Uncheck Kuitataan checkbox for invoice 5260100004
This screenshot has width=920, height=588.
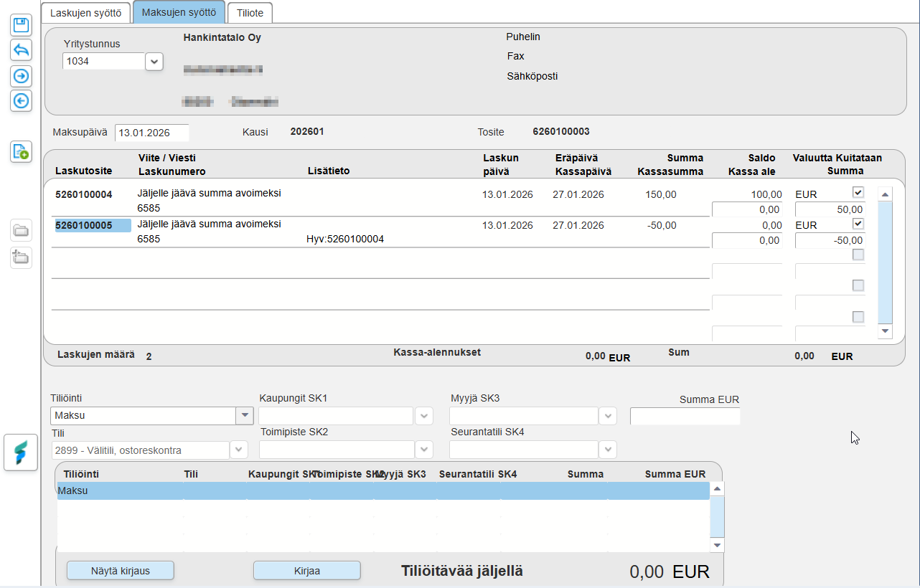click(858, 192)
